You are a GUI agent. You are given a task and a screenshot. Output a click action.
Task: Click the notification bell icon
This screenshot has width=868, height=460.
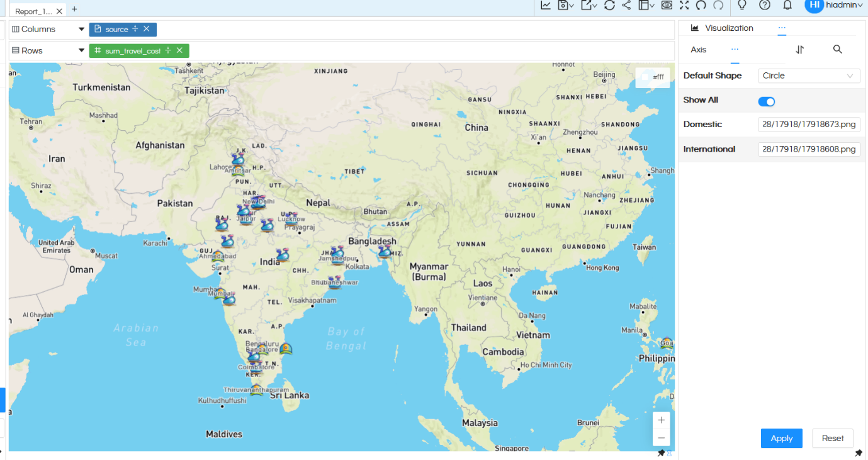coord(787,5)
